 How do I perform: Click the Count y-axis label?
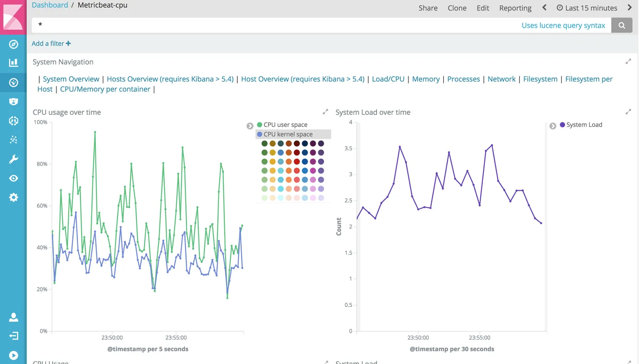coord(339,227)
